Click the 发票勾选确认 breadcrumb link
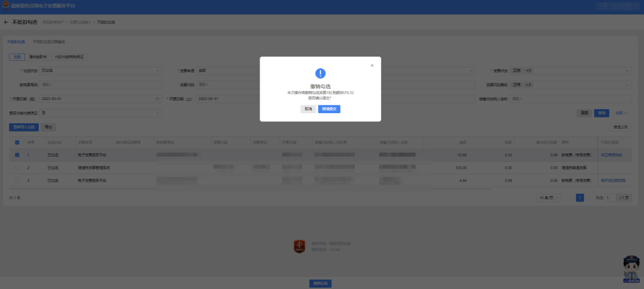The height and width of the screenshot is (289, 644). pyautogui.click(x=80, y=22)
